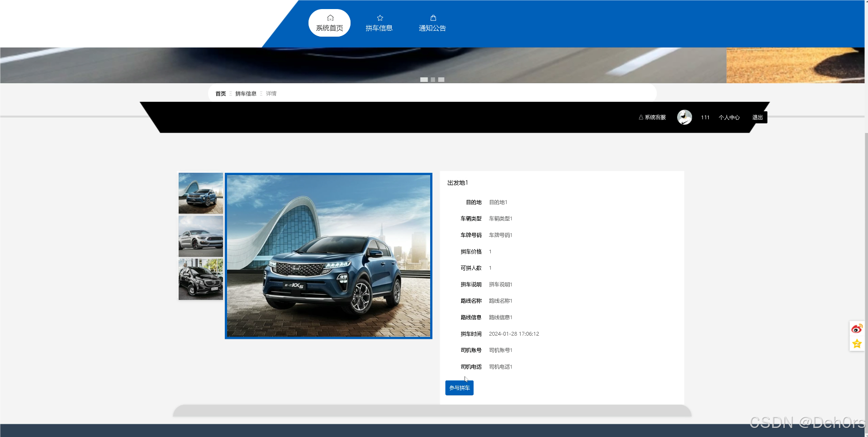Click the value 车牌号码1
Screen dimensions: 868x437
[x=501, y=235]
